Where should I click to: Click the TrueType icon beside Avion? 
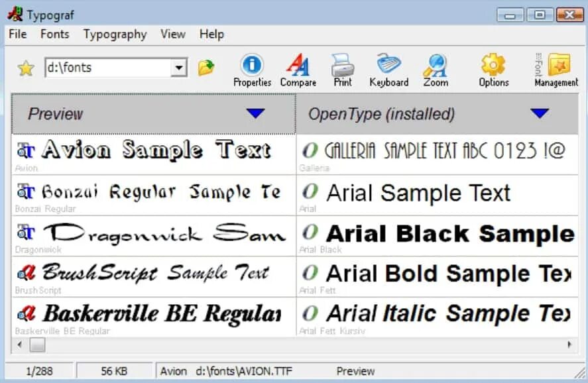pos(26,150)
